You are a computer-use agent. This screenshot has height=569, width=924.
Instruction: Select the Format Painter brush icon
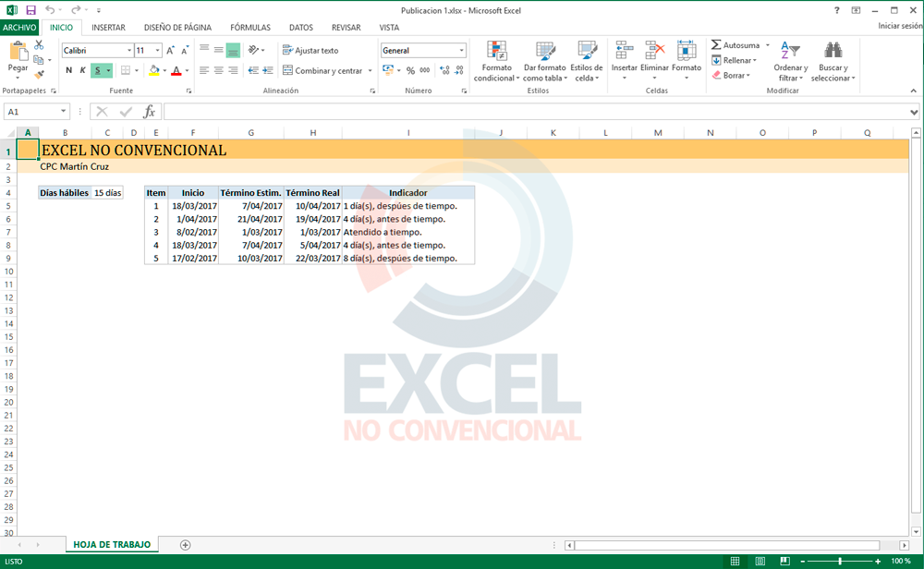point(39,74)
